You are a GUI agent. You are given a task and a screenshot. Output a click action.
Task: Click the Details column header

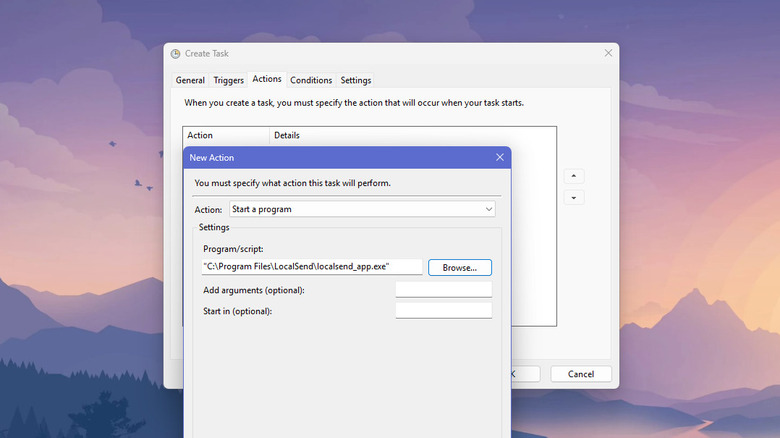(x=412, y=135)
